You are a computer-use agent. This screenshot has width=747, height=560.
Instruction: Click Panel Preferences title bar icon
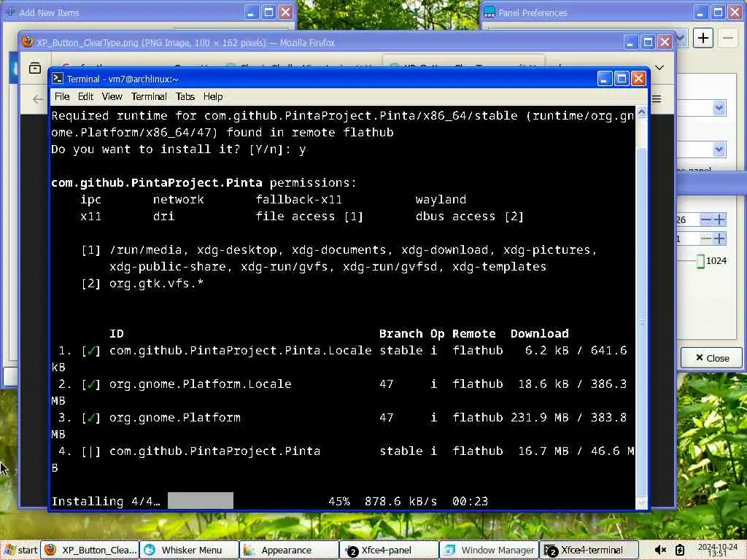click(489, 12)
